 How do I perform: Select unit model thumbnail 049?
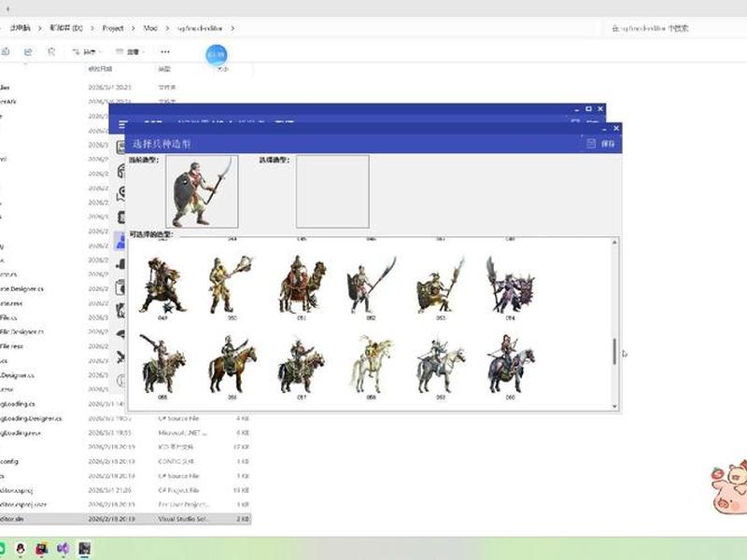[162, 285]
